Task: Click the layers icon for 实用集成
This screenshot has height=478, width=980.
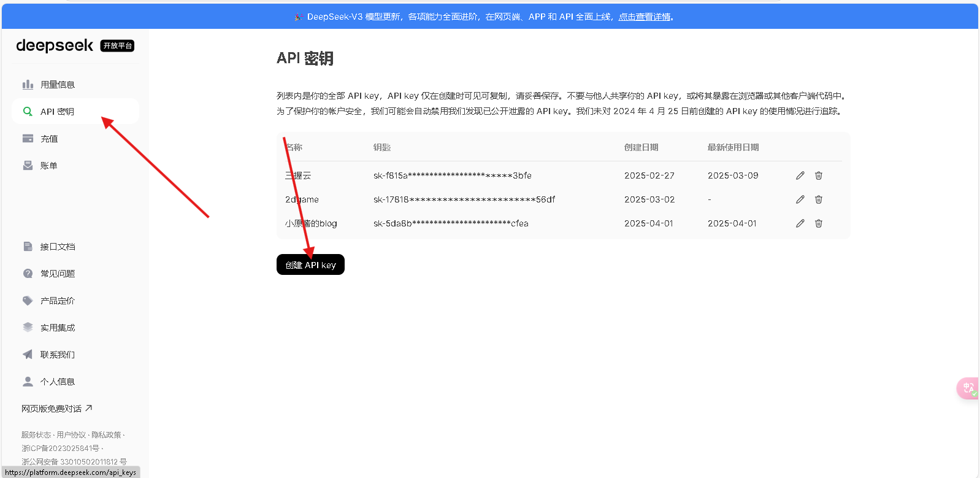Action: 28,328
